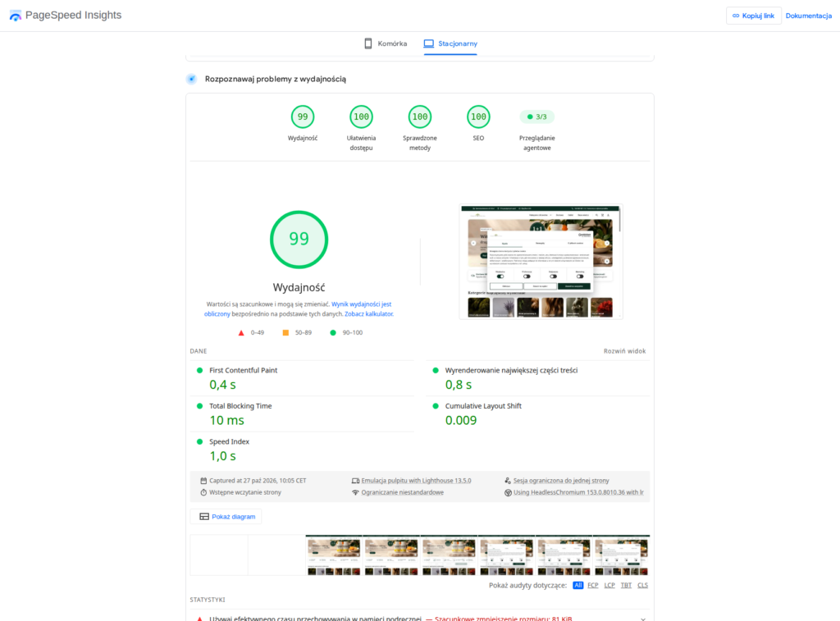Open the Dokumentacja link
The height and width of the screenshot is (621, 840).
click(808, 16)
